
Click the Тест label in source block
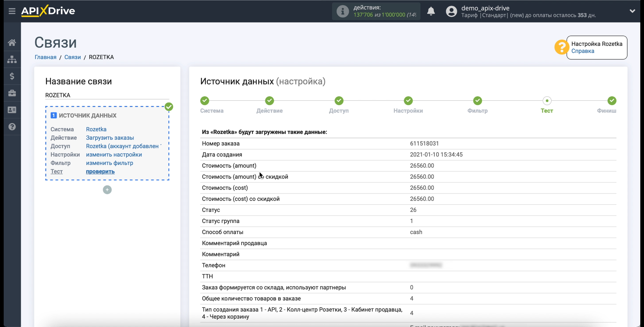[57, 171]
